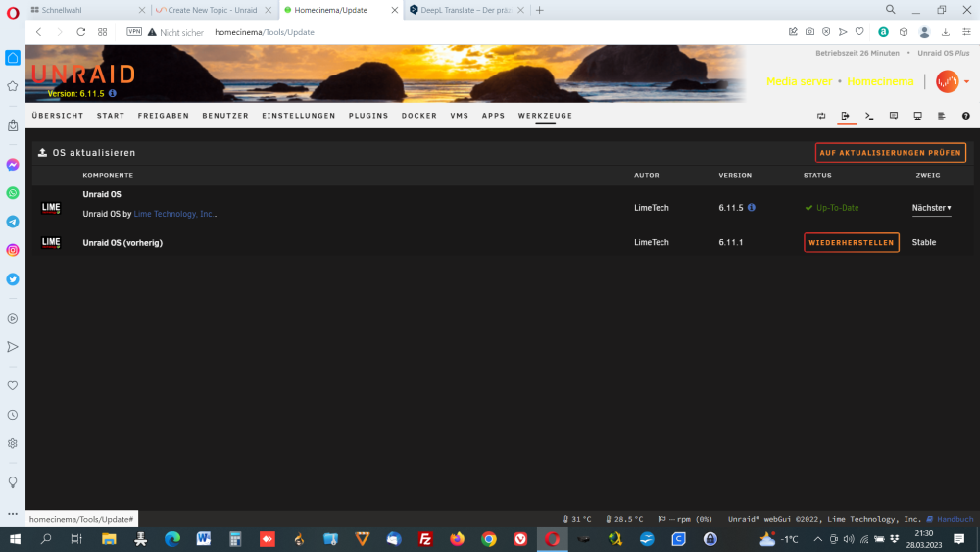980x552 pixels.
Task: Click the Opera snapshot camera icon
Action: click(x=809, y=32)
